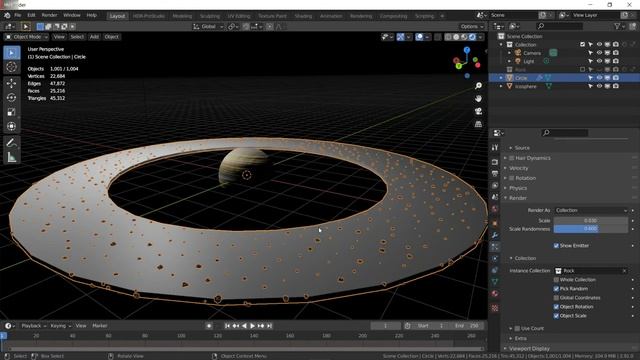
Task: Uncheck the Pick Random checkbox
Action: coord(556,289)
